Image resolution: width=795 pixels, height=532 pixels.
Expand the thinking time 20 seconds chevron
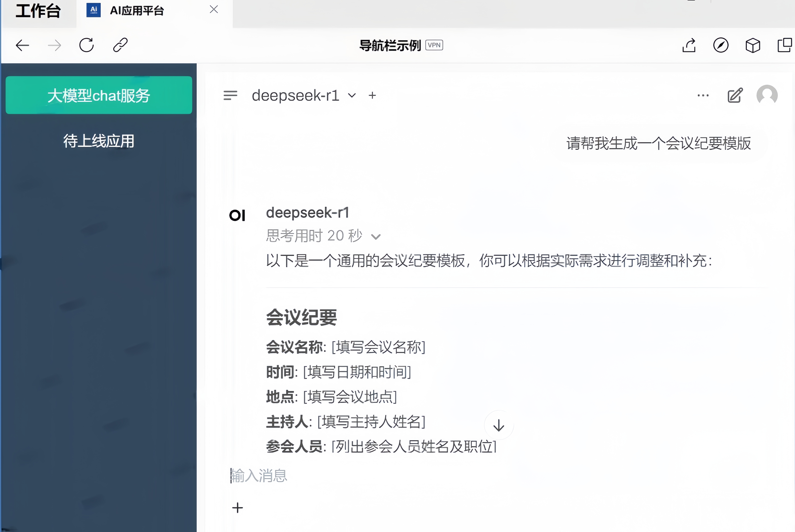click(376, 237)
